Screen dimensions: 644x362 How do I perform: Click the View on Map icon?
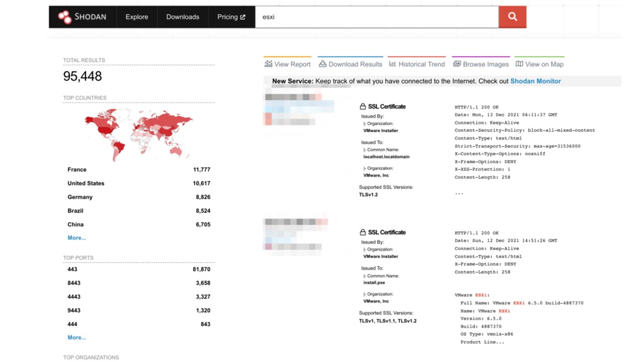[519, 64]
